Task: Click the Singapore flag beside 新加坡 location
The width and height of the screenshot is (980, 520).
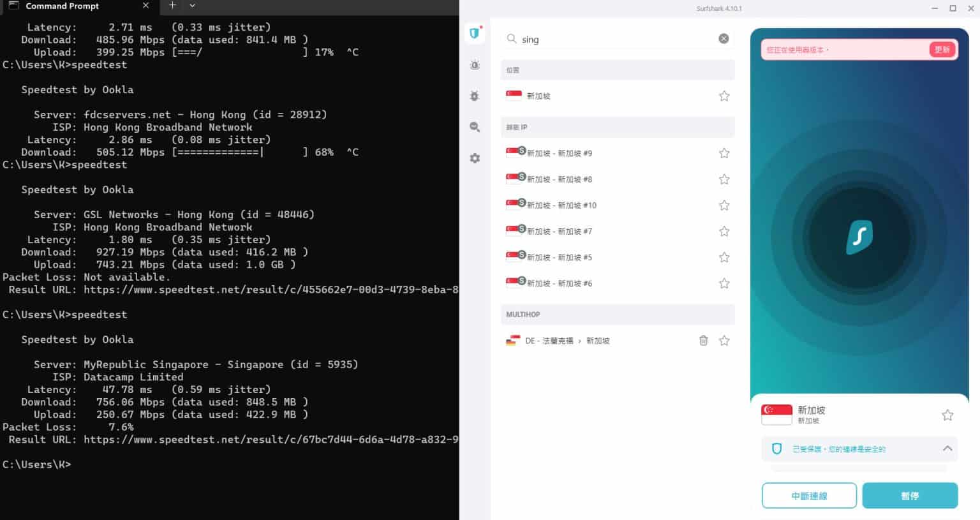Action: (514, 94)
